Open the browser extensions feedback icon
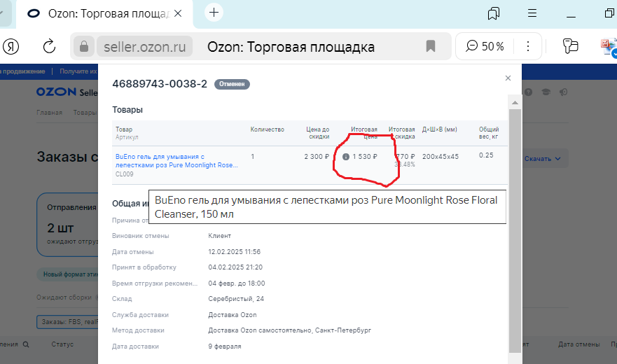The width and height of the screenshot is (617, 364). [x=570, y=46]
